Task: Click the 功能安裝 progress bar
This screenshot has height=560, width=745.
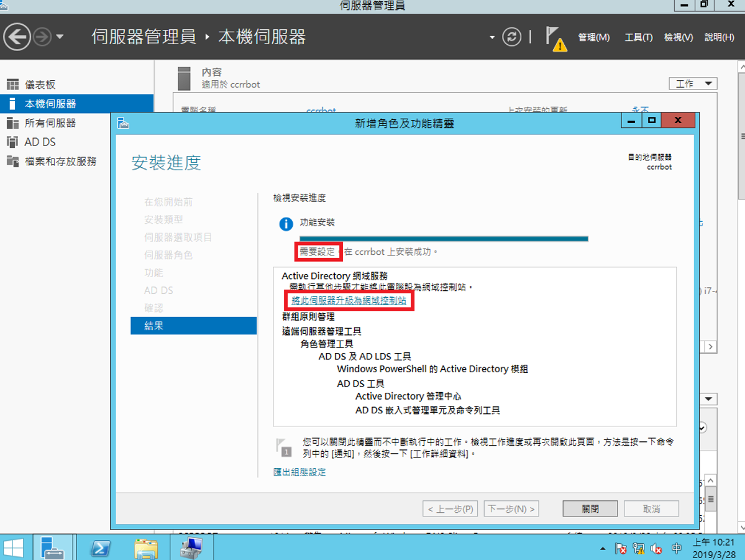Action: 444,239
